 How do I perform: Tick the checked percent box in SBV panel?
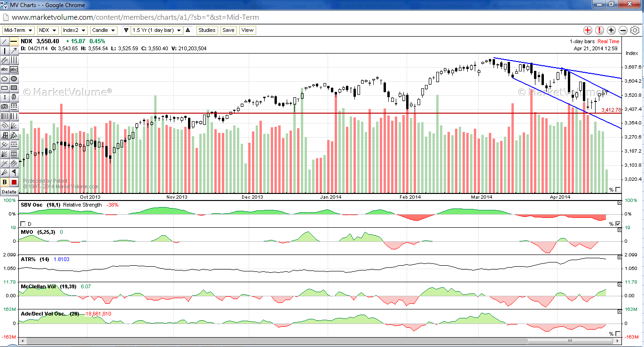point(618,224)
